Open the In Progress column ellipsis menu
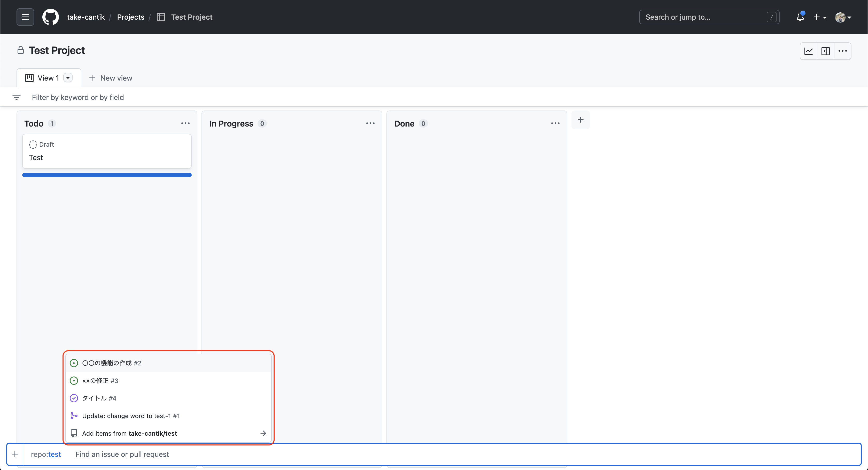Viewport: 868px width, 470px height. point(370,123)
